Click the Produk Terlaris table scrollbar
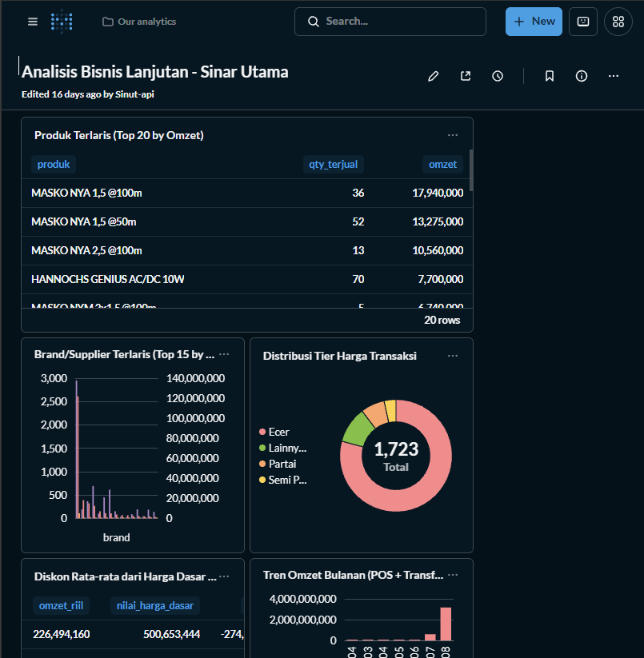This screenshot has height=658, width=644. (471, 170)
